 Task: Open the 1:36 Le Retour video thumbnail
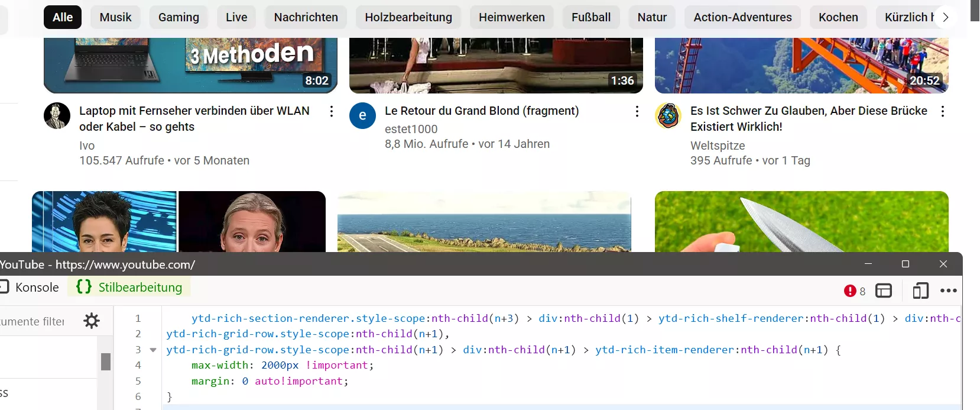[x=496, y=65]
